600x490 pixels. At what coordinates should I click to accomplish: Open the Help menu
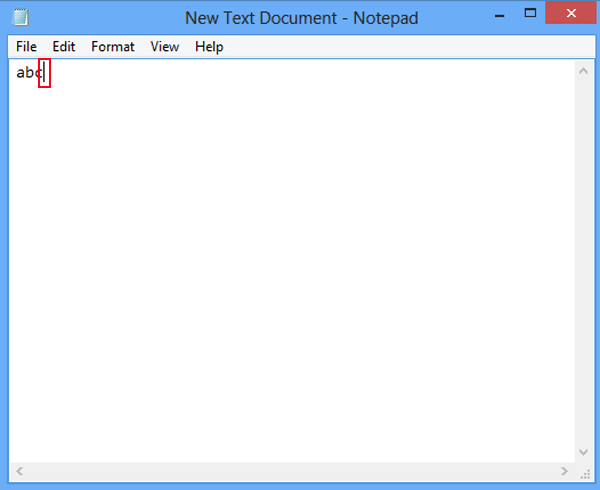(209, 47)
